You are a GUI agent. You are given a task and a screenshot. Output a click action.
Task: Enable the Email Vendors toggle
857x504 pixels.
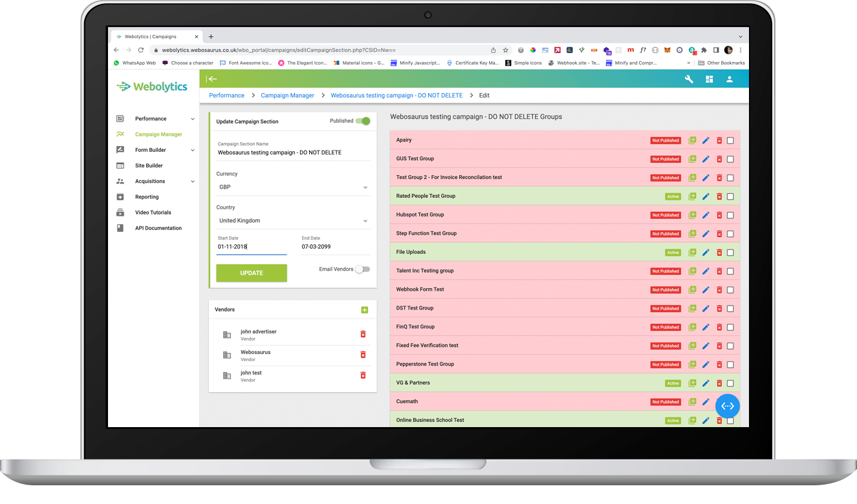tap(362, 269)
